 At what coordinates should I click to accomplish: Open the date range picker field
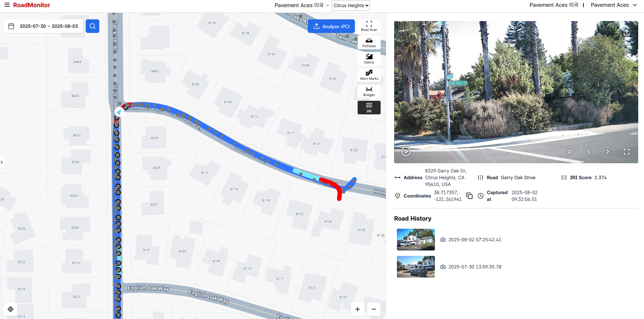(43, 26)
